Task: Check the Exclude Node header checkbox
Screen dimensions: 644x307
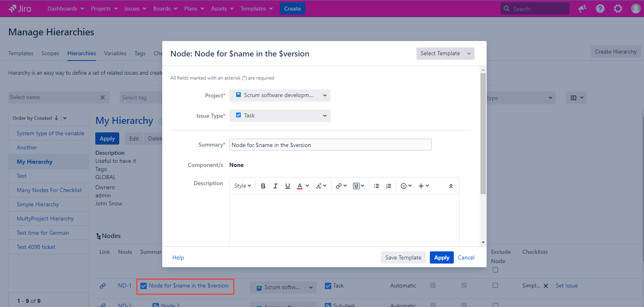Action: tap(495, 270)
